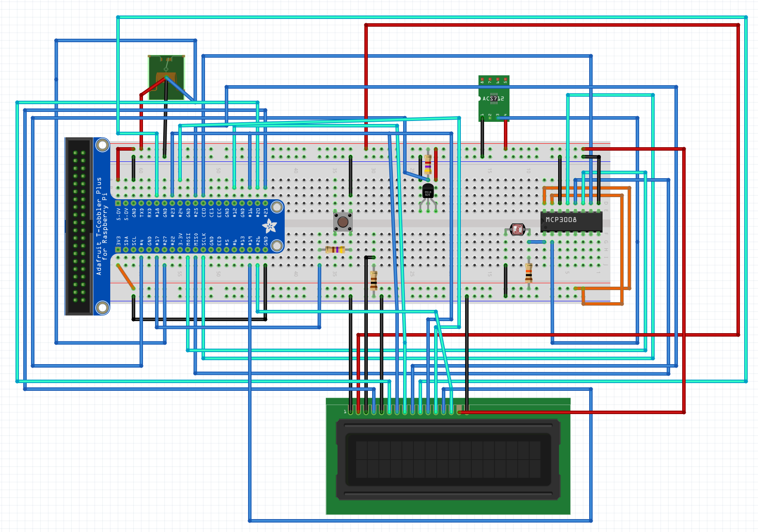Click the #19 pin label
This screenshot has width=758, height=532.
click(x=250, y=241)
